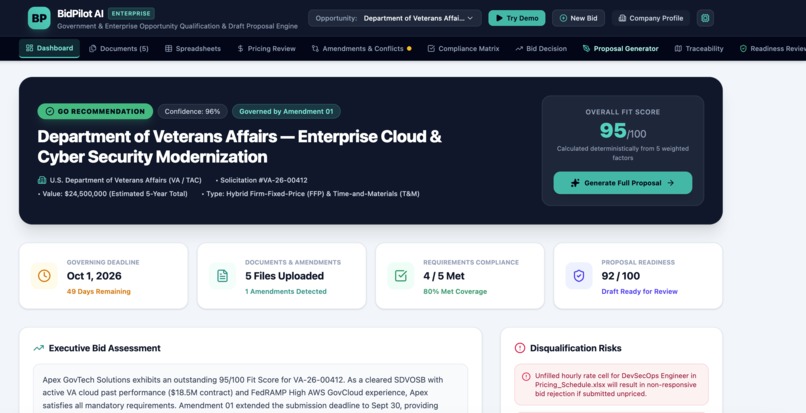The width and height of the screenshot is (806, 413).
Task: Click the Documents & Amendments file icon
Action: click(x=223, y=276)
